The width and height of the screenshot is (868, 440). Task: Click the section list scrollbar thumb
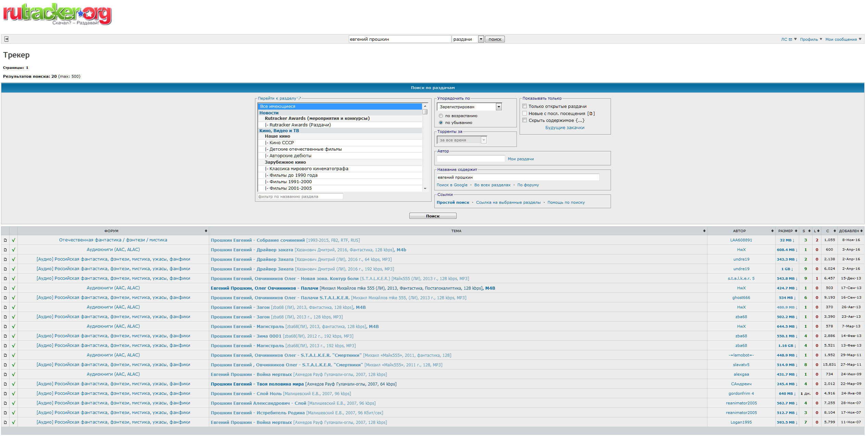point(425,112)
